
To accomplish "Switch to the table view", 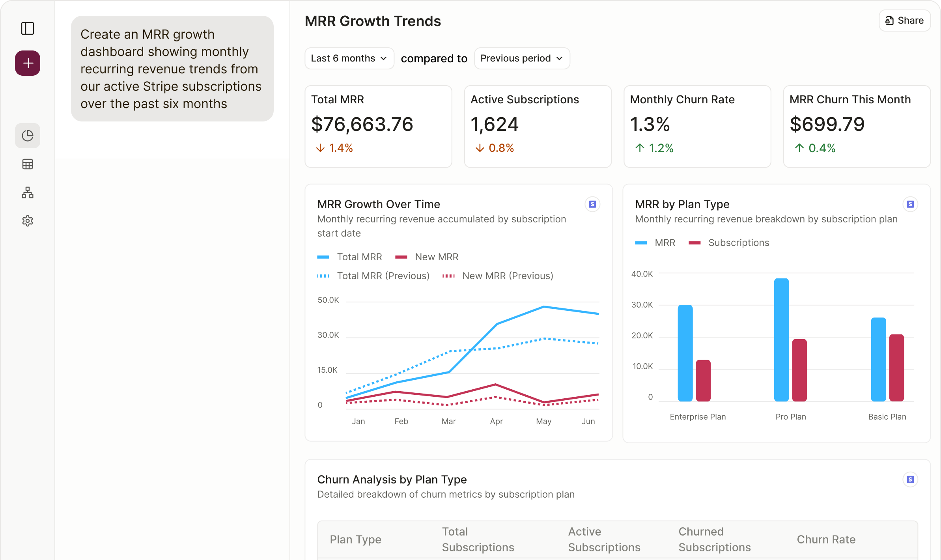I will coord(27,164).
